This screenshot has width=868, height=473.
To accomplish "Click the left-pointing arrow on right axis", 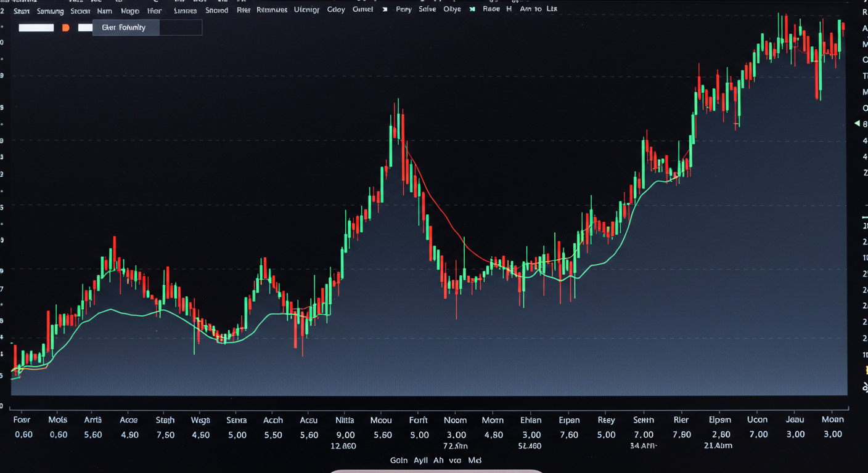I will click(x=856, y=124).
